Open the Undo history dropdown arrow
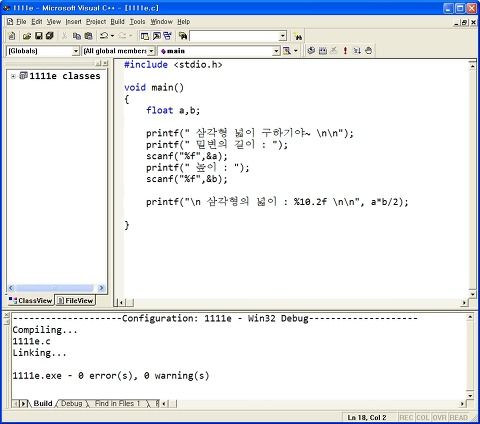 pyautogui.click(x=112, y=36)
